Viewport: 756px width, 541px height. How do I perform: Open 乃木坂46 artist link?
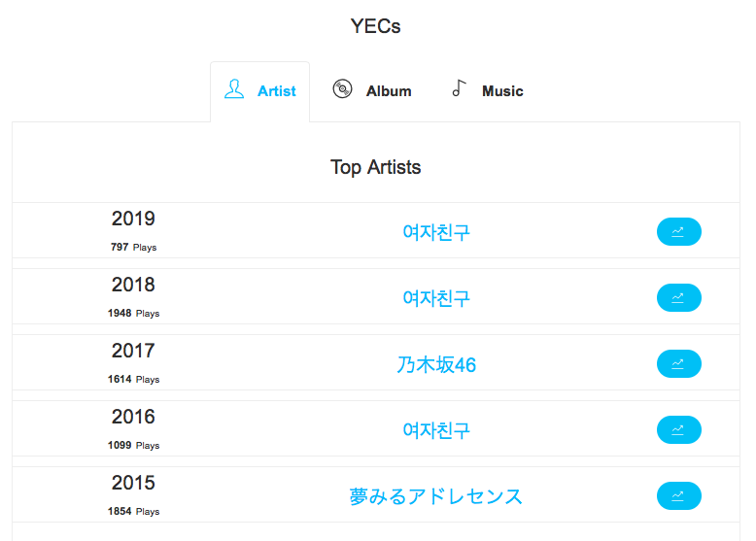(436, 364)
